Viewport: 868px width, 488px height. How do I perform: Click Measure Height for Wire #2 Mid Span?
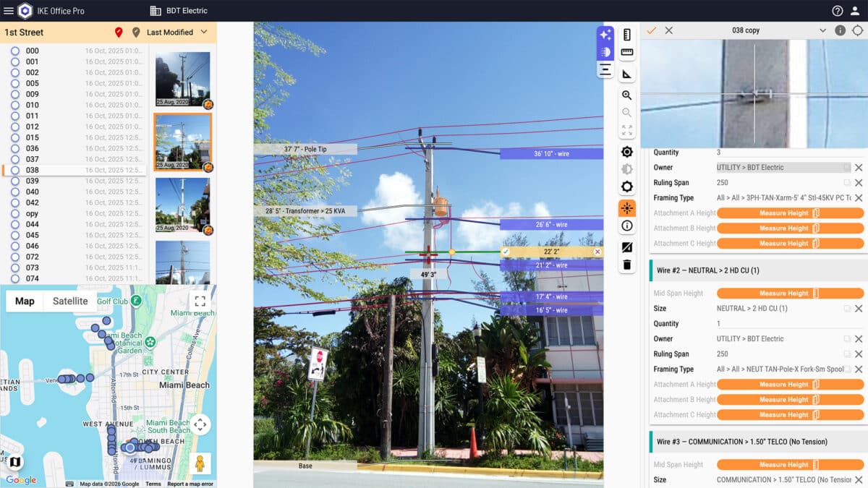(789, 294)
